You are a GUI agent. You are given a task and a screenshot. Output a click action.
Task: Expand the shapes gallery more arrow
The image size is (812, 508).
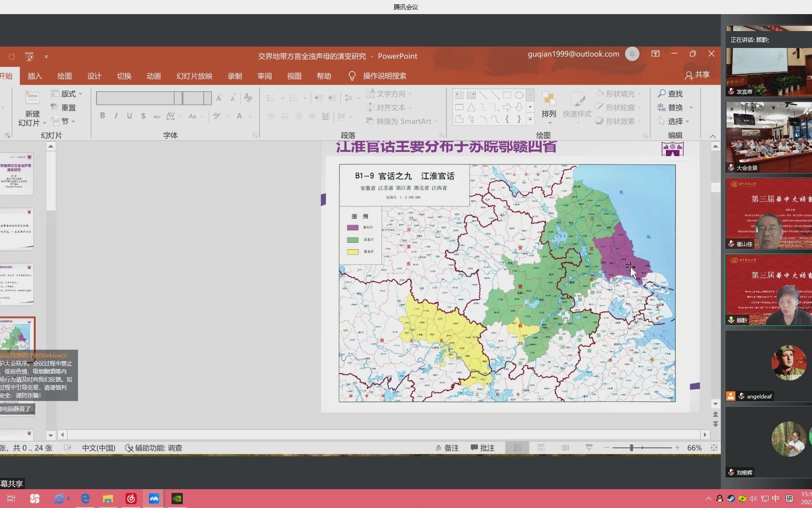[530, 119]
